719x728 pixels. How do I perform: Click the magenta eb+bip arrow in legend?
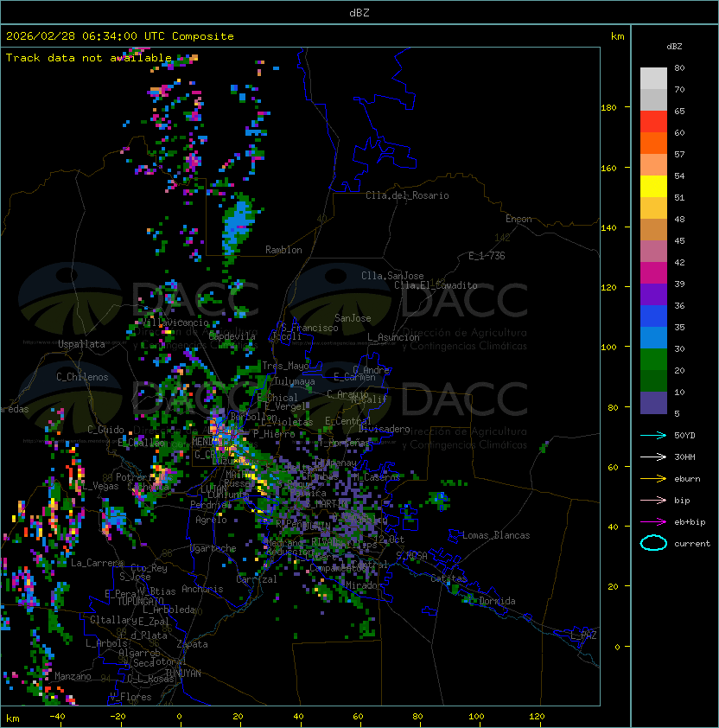(x=653, y=522)
